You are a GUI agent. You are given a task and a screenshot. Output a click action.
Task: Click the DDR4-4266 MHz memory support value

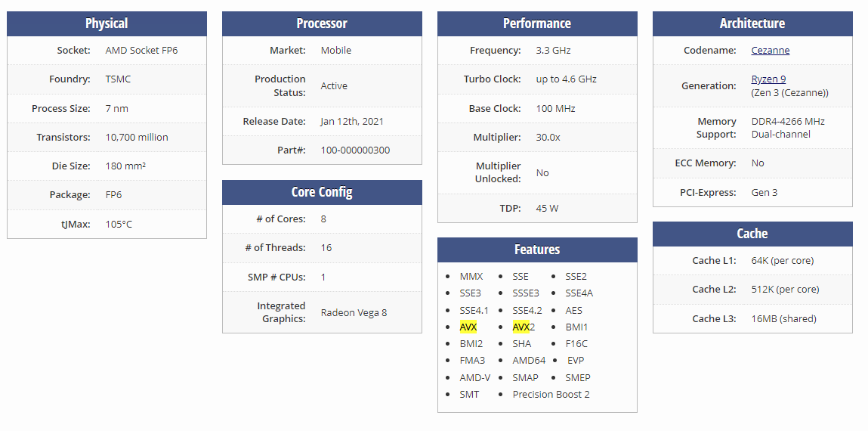coord(788,122)
